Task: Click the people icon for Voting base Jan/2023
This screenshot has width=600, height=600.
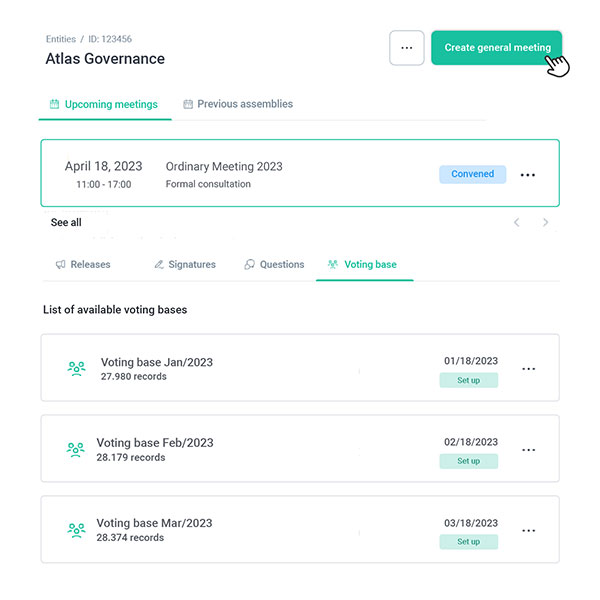Action: coord(76,368)
